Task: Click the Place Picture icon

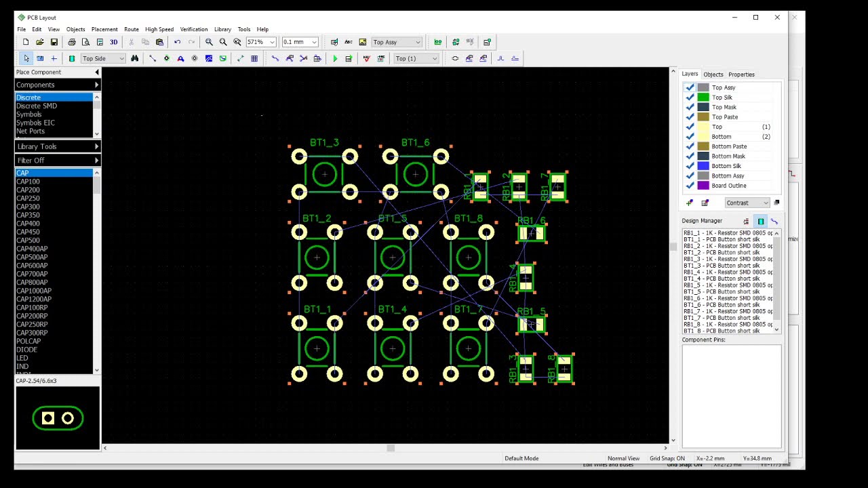Action: tap(363, 42)
